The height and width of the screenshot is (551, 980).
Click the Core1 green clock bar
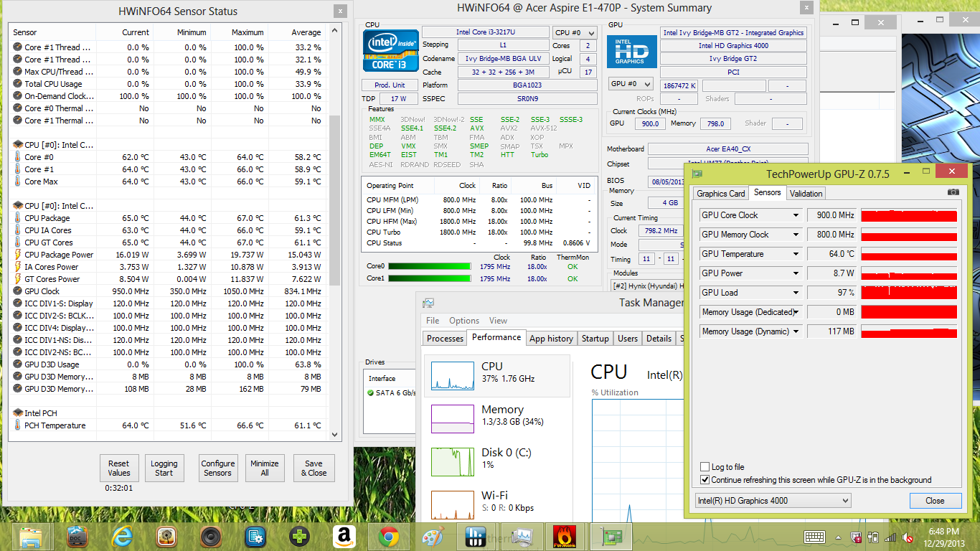[x=430, y=278]
